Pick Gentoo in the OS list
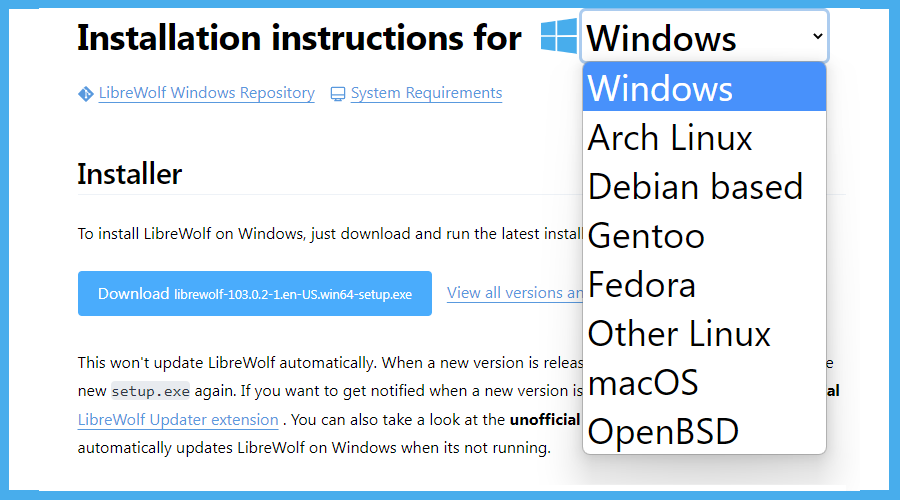 point(704,235)
